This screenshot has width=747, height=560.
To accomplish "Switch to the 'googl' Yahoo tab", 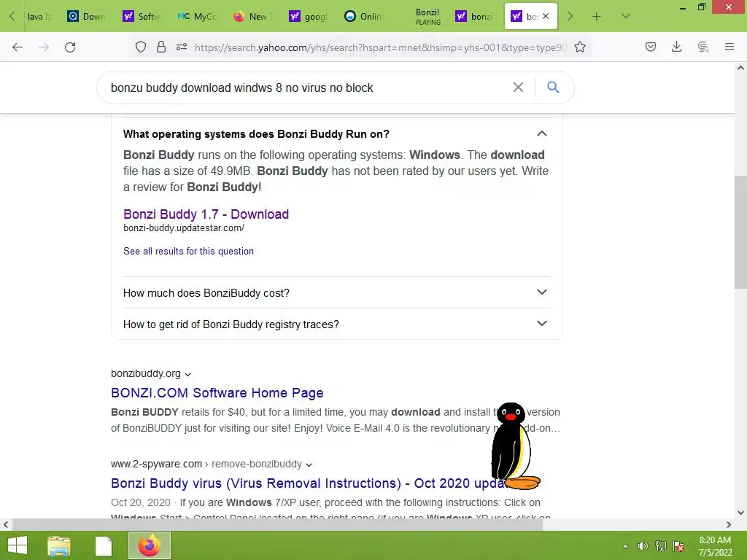I will [x=308, y=17].
